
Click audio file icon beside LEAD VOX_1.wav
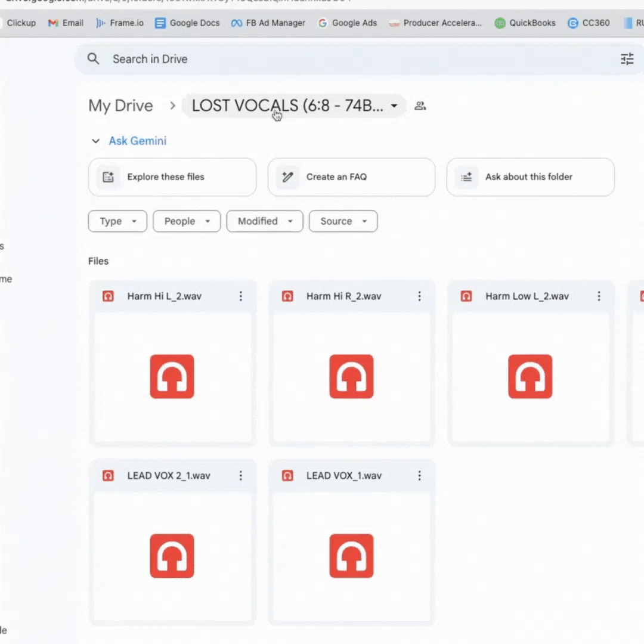287,476
